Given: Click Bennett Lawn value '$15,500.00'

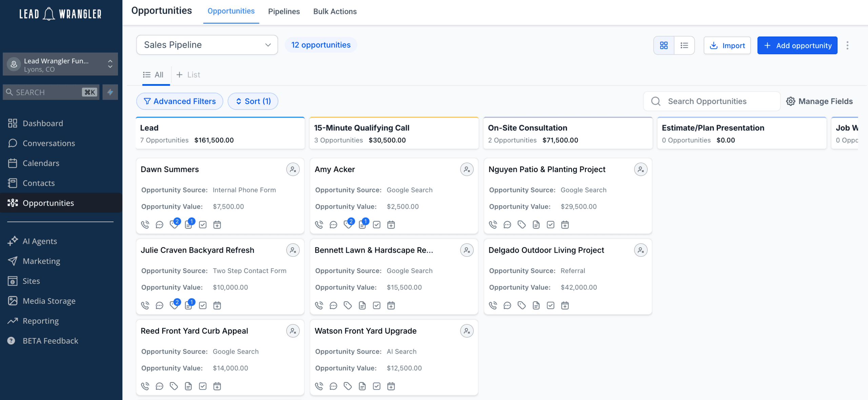Looking at the screenshot, I should coord(404,288).
